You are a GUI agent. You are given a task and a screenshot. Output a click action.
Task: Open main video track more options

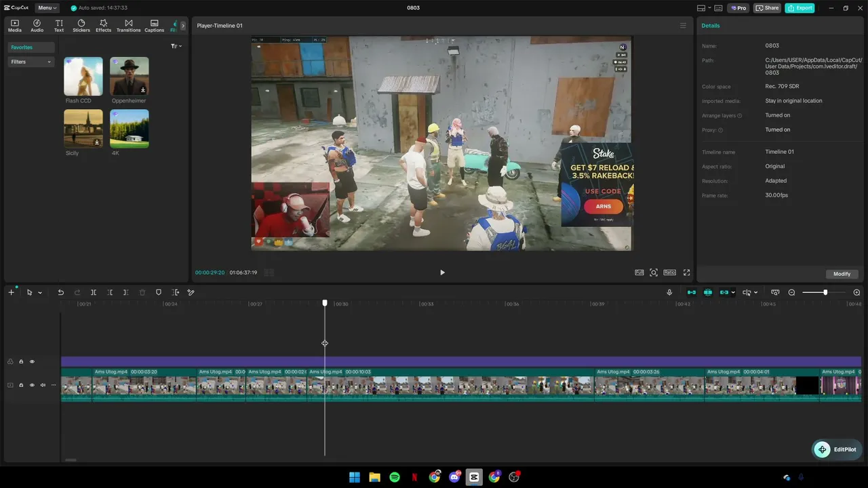coord(54,385)
